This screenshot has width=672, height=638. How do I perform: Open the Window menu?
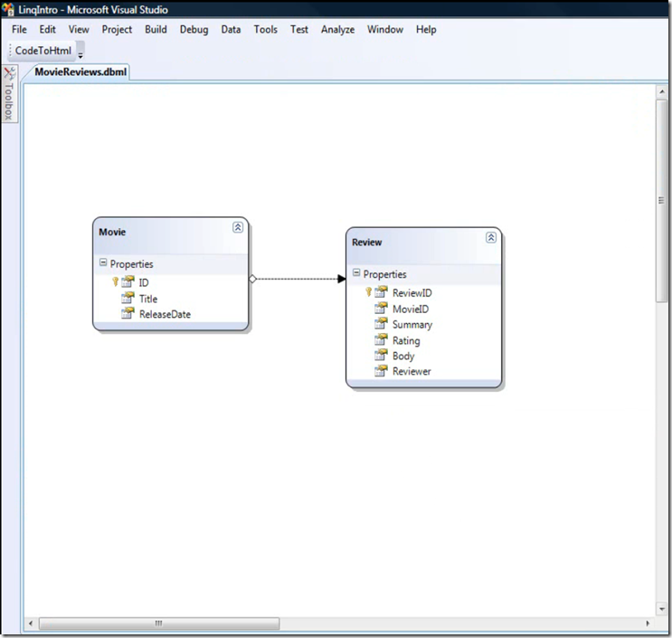click(x=385, y=30)
